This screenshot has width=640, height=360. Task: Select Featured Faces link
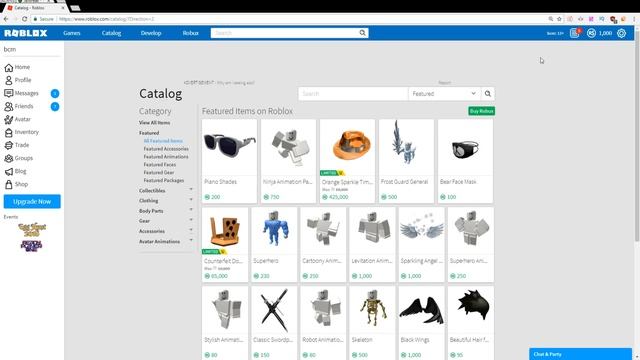(160, 164)
